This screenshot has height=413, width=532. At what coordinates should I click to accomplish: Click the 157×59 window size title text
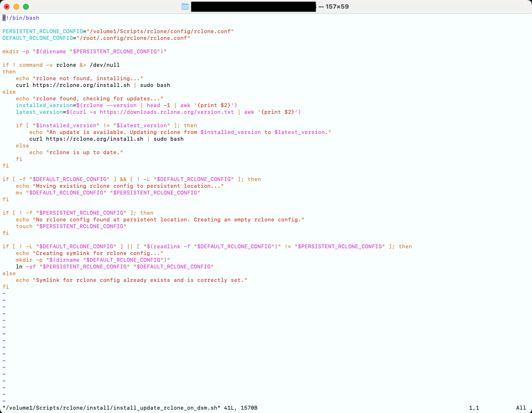pos(337,6)
